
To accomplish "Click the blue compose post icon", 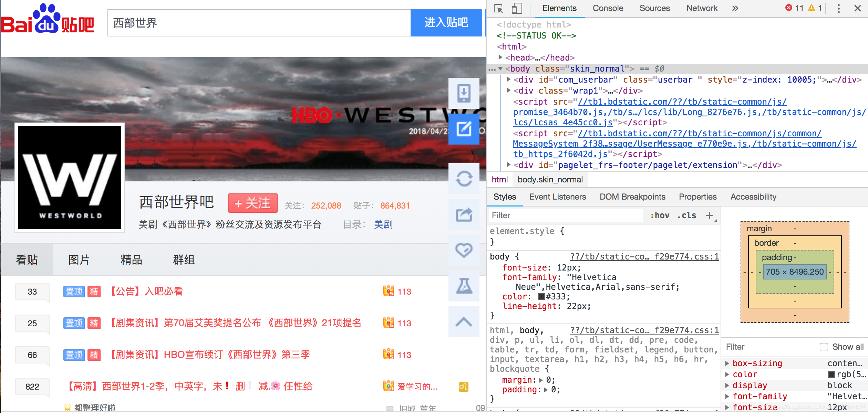I will [464, 129].
